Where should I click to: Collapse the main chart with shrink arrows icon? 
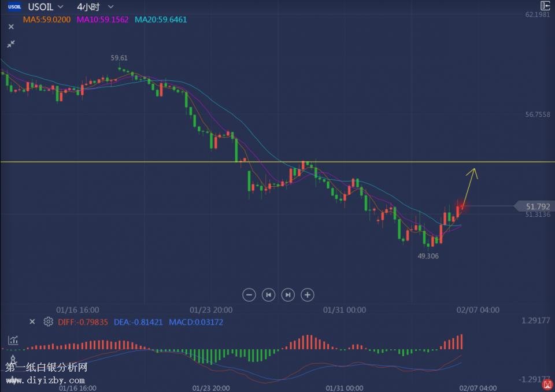[x=10, y=44]
